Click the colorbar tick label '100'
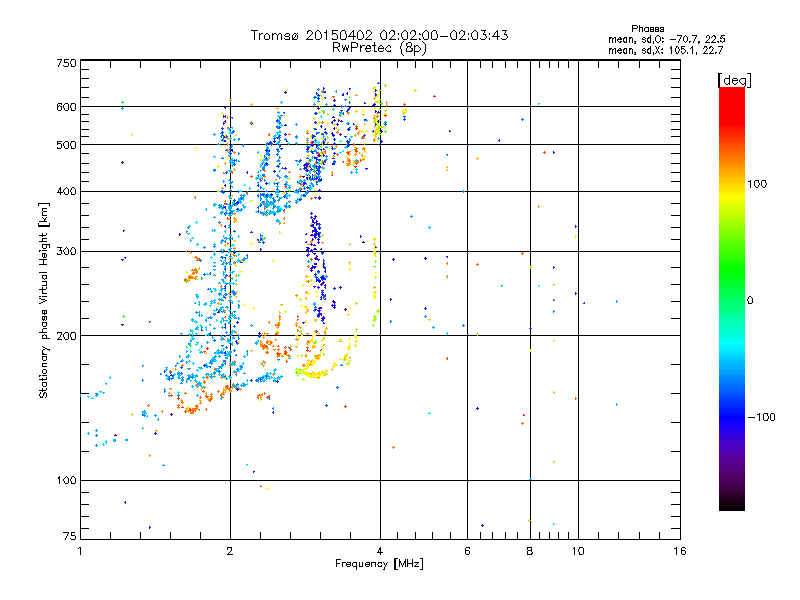The image size is (800, 600). point(757,184)
